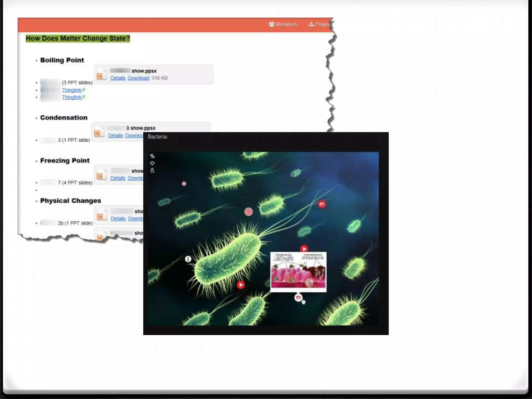Click the info tag near large bacterium
The width and height of the screenshot is (532, 399).
188,259
